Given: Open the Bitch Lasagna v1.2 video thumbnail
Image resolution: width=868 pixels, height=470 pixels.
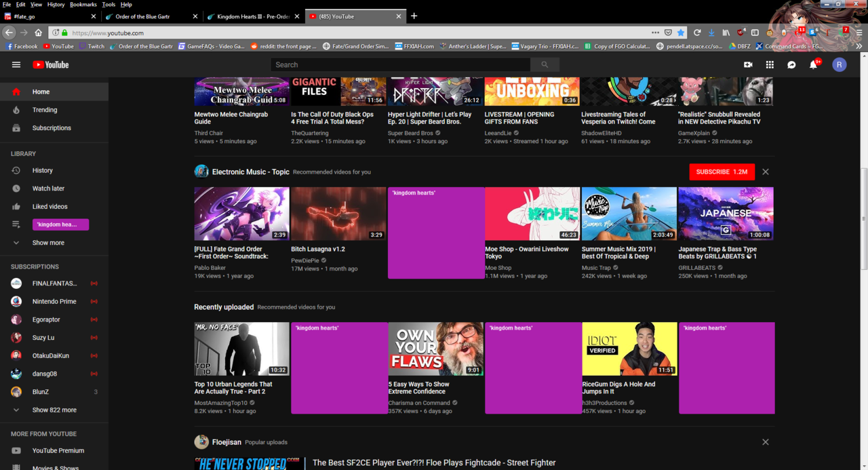Looking at the screenshot, I should tap(338, 214).
